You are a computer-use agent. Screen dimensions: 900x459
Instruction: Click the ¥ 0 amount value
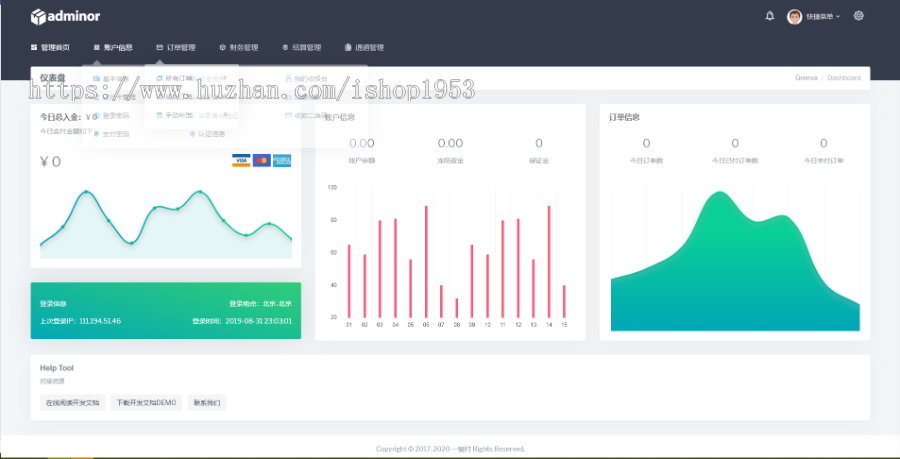click(x=51, y=162)
